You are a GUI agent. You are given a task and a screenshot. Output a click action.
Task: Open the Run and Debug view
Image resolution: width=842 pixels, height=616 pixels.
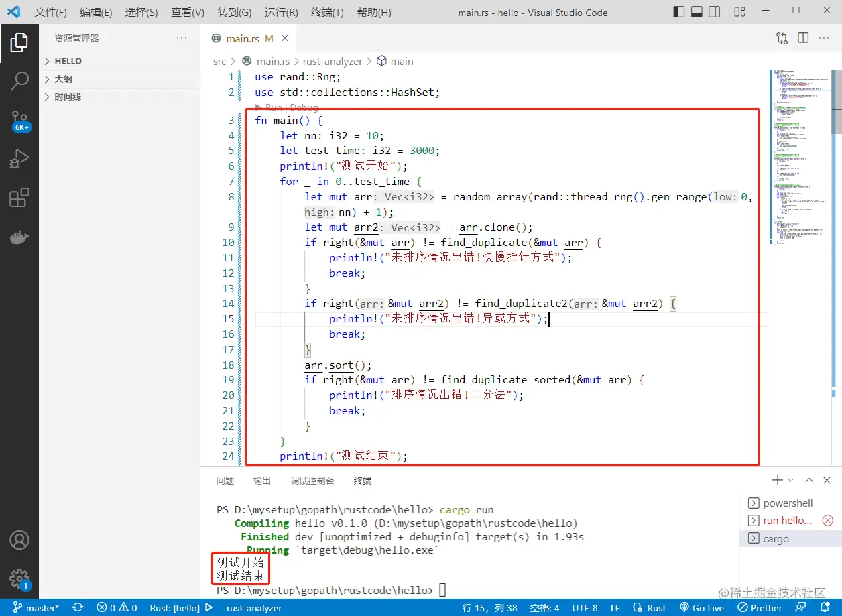[19, 160]
